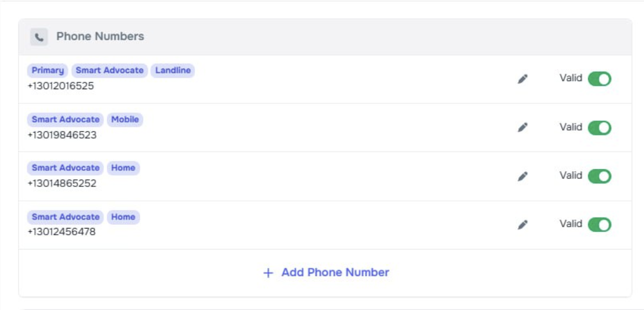Click the plus icon next to Add Phone Number
Image resolution: width=644 pixels, height=310 pixels.
point(268,272)
